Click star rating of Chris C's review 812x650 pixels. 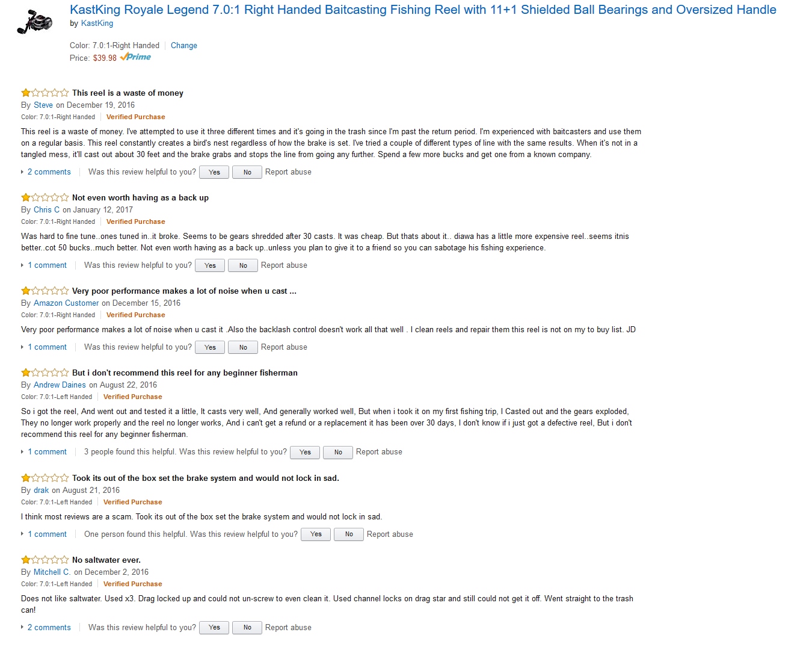pyautogui.click(x=45, y=197)
